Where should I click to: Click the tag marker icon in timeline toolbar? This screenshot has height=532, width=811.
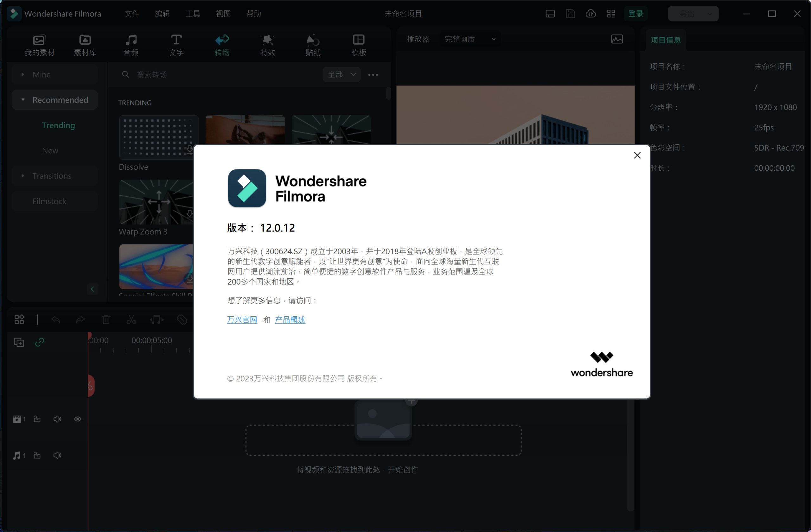tap(182, 320)
